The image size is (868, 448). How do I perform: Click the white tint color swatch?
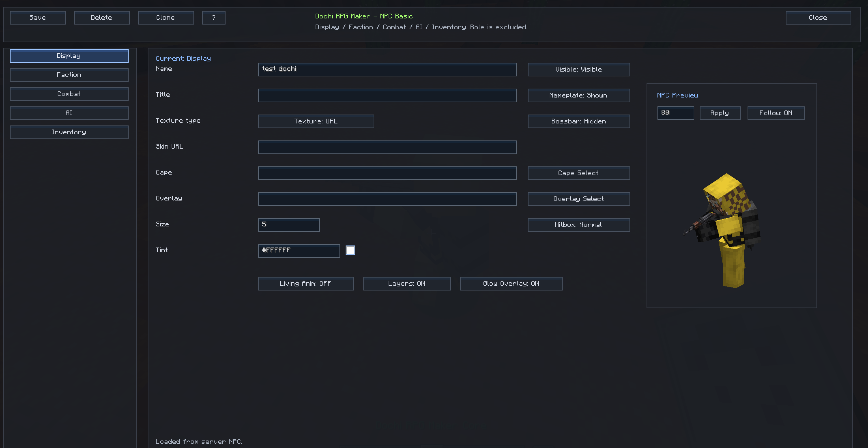click(x=350, y=250)
